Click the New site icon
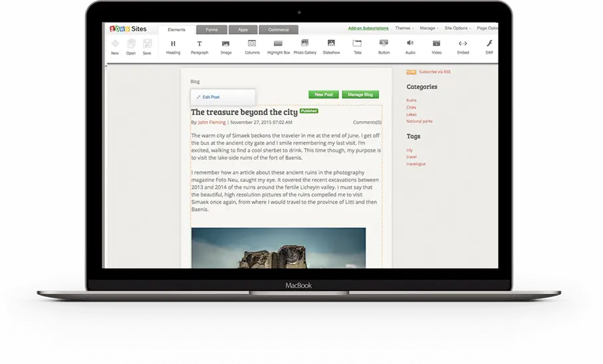 [115, 43]
